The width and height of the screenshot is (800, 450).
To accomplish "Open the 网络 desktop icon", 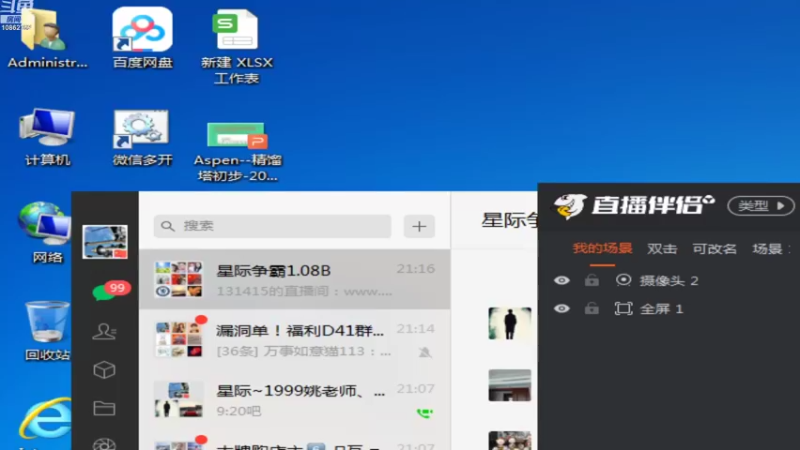I will pos(47,233).
